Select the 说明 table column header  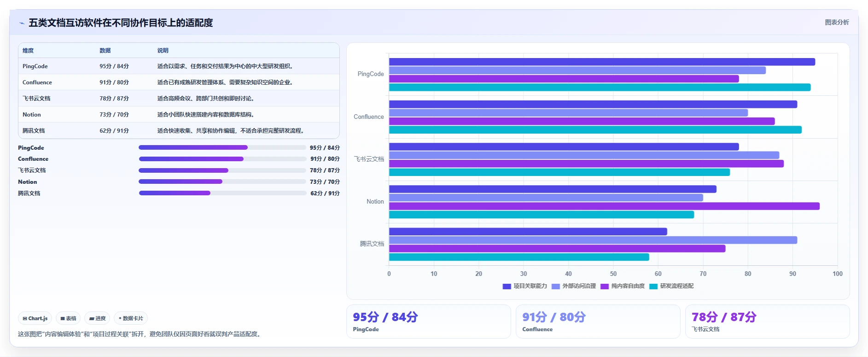click(x=163, y=51)
